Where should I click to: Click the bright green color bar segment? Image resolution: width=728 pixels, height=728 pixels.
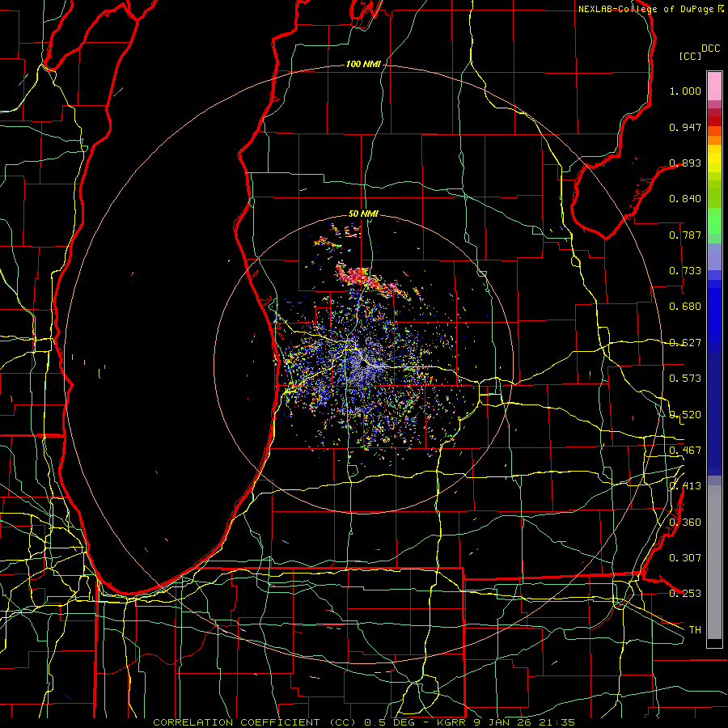pos(714,221)
